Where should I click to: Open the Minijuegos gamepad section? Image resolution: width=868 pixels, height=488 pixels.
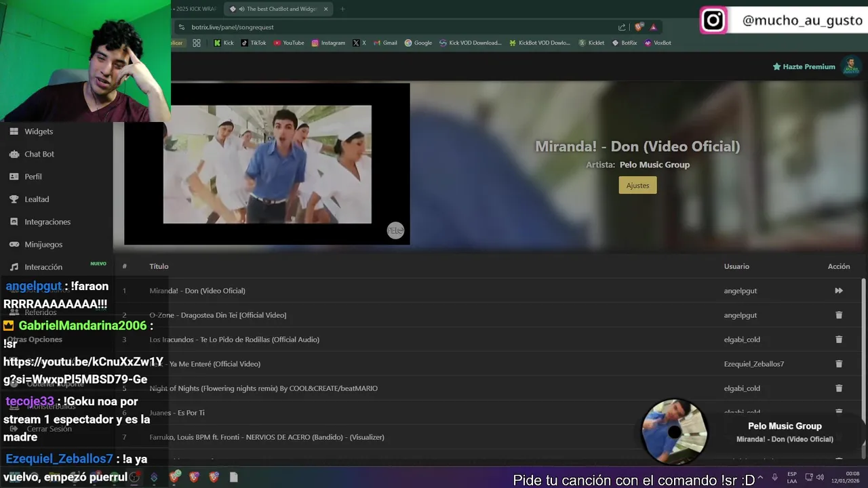43,244
